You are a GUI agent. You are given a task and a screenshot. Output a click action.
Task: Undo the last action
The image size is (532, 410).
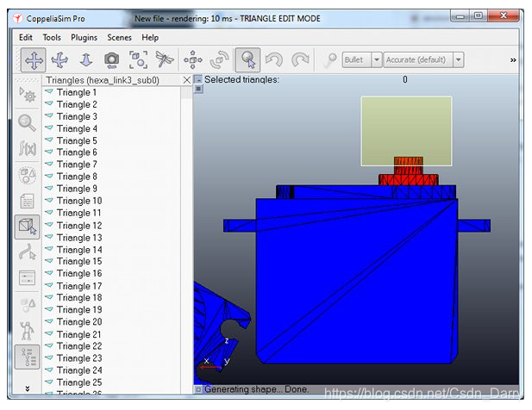(274, 60)
